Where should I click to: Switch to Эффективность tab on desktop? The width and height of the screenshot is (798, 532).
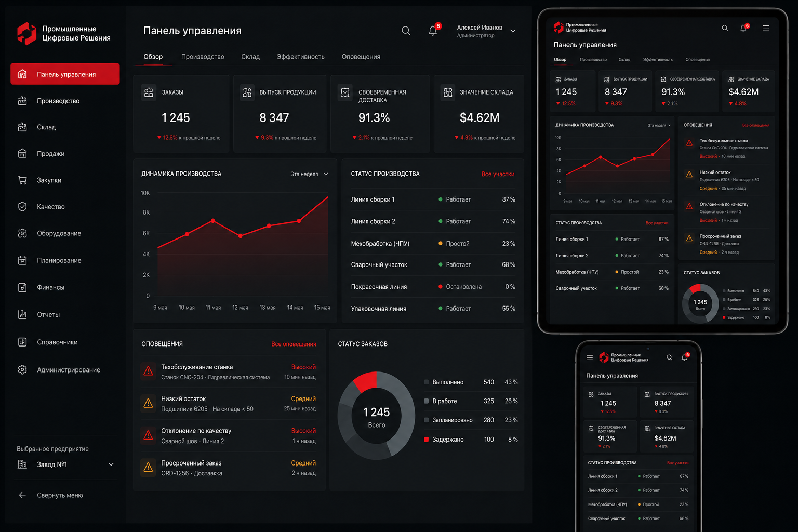[300, 57]
